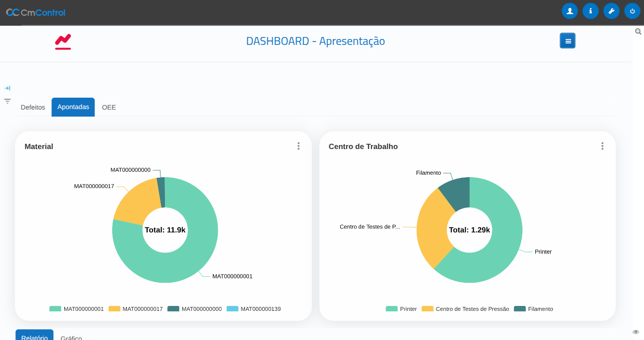Switch to the OEE tab

tap(109, 107)
